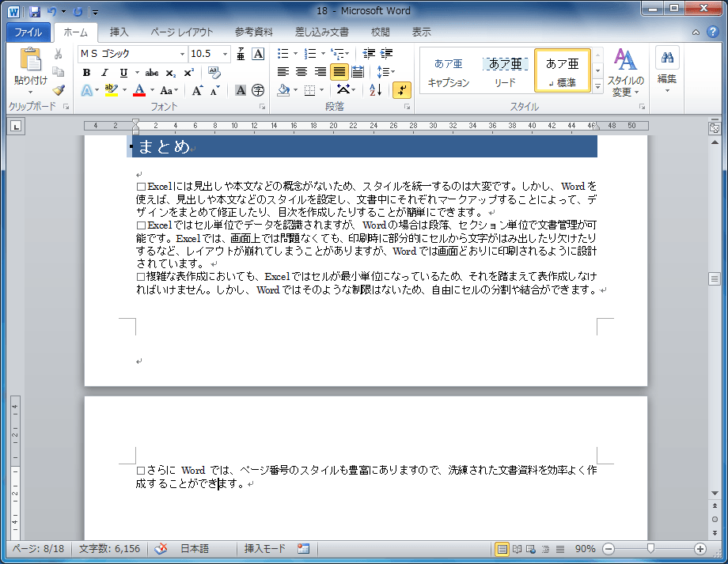The height and width of the screenshot is (564, 728).
Task: Sort text with the A-Z sort icon
Action: [375, 90]
